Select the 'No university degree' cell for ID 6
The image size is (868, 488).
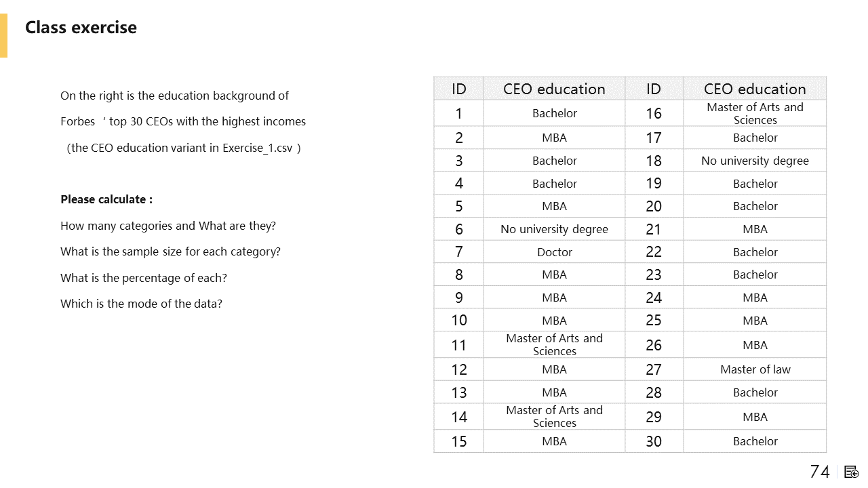[x=554, y=229]
